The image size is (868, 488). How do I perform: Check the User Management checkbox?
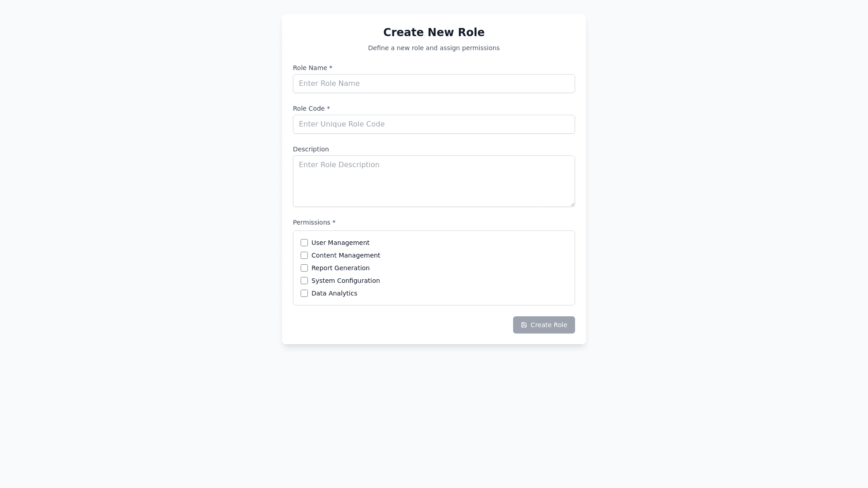(x=304, y=243)
